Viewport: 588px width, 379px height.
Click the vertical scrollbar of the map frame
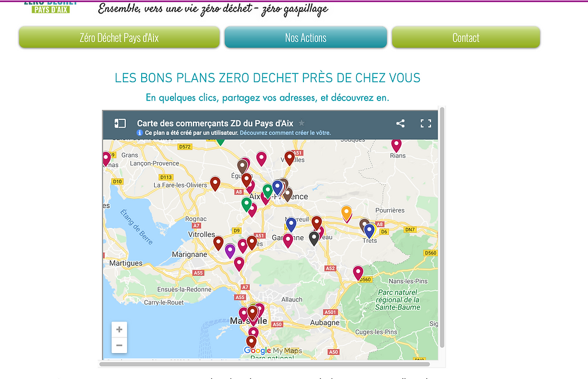tap(442, 227)
